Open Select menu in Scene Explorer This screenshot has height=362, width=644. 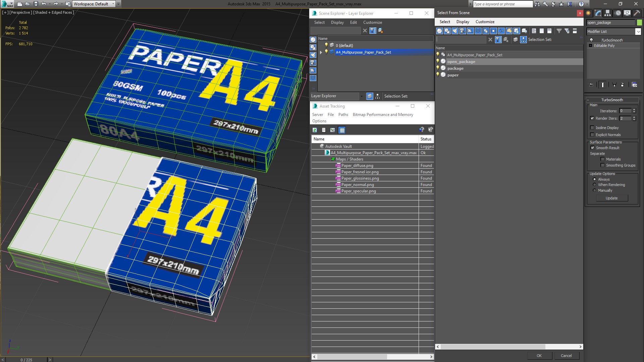click(319, 22)
